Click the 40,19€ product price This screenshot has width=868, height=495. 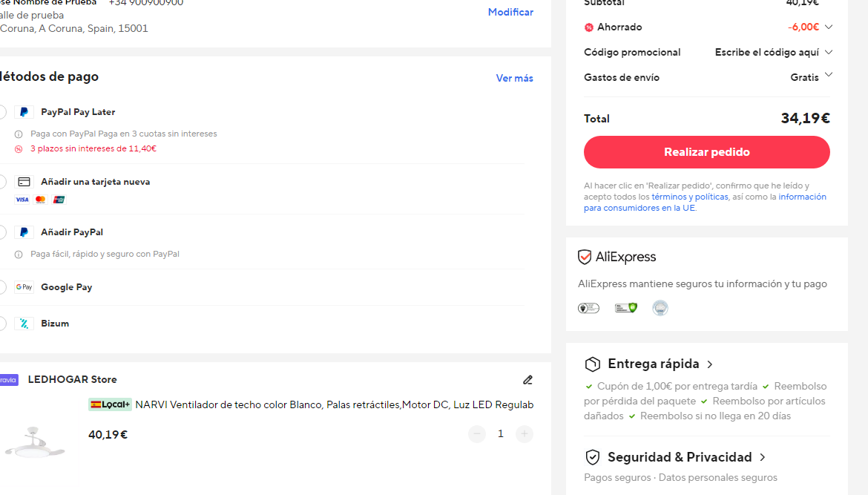tap(108, 435)
